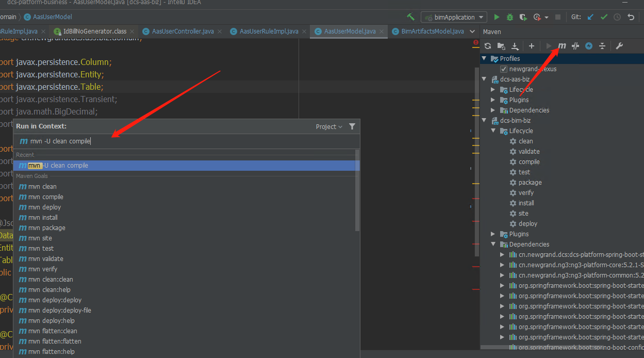Click the Execute Maven Goal m icon
The height and width of the screenshot is (358, 644).
point(562,46)
